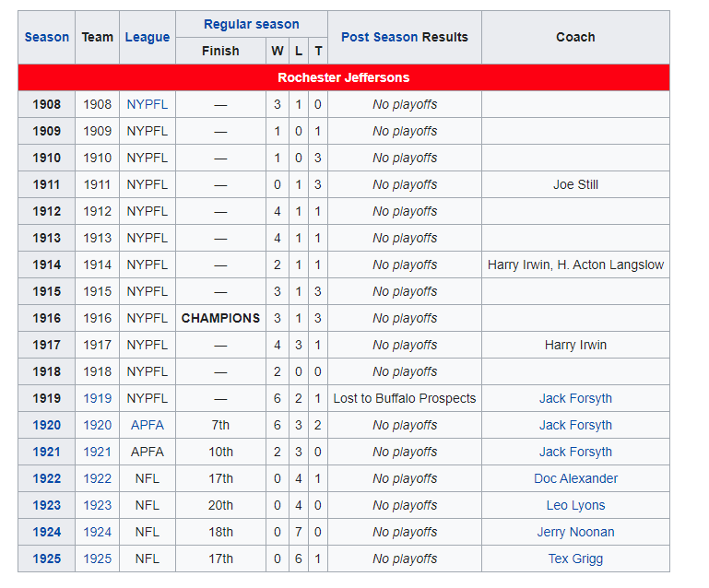Open the bold 1924 season link
Image resolution: width=709 pixels, height=588 pixels.
click(x=47, y=532)
